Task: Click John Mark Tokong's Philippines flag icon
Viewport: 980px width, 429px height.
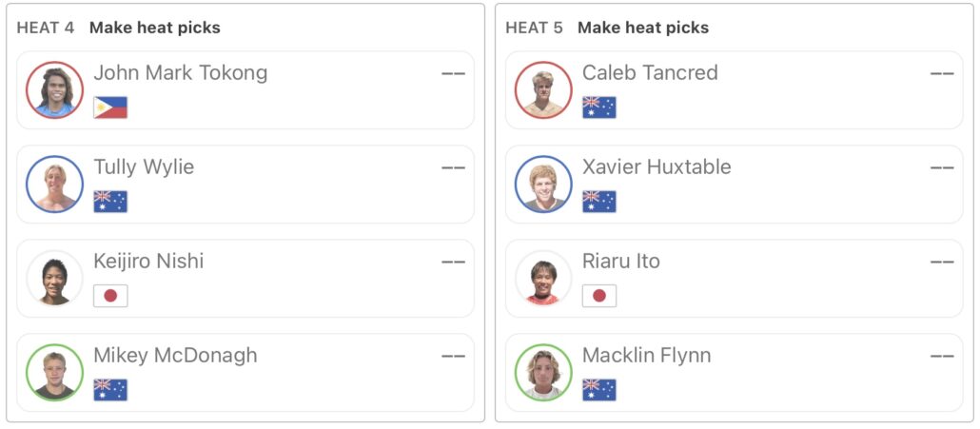Action: 110,107
